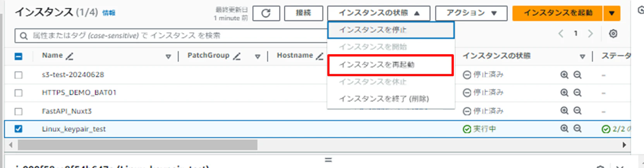Zoom out icon on Linux_keypair_test row
Screen dimensions: 644x168
coord(577,129)
